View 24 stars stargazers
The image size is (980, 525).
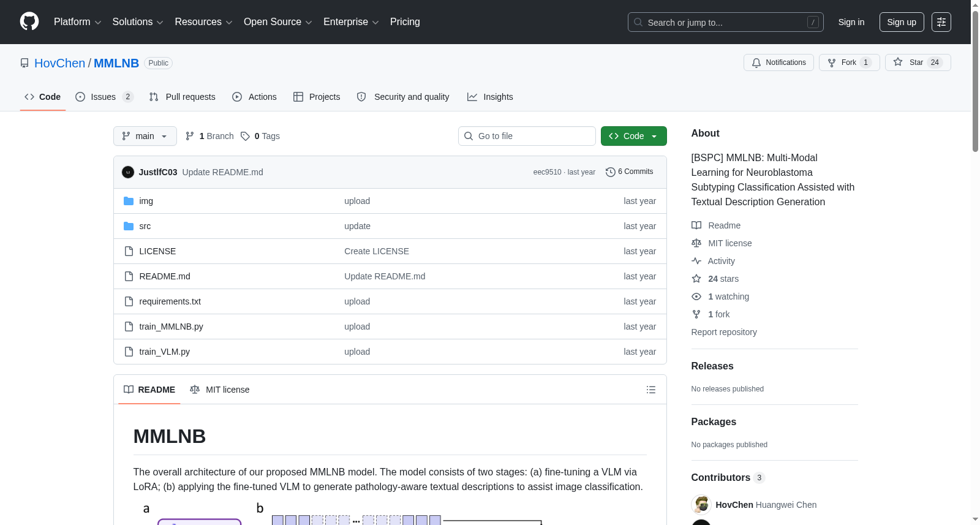(x=715, y=279)
